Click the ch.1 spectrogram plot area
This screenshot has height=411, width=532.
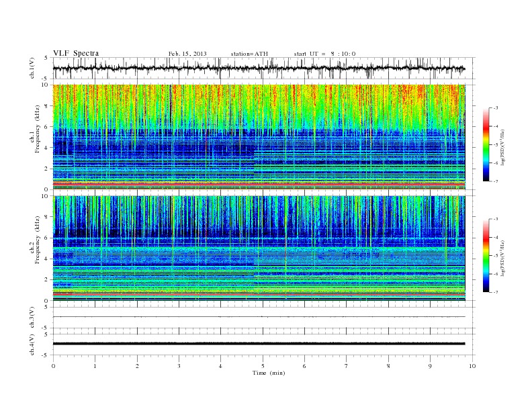(x=259, y=137)
